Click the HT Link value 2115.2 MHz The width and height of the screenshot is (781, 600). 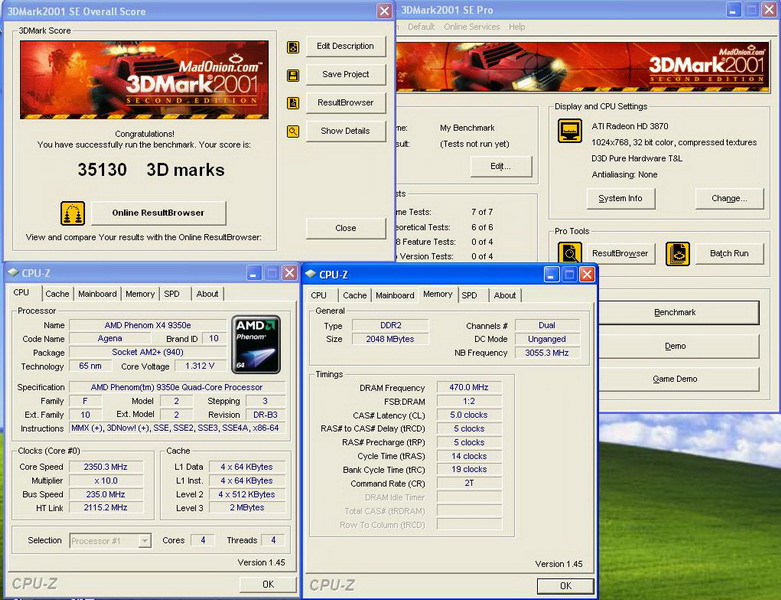pos(106,507)
